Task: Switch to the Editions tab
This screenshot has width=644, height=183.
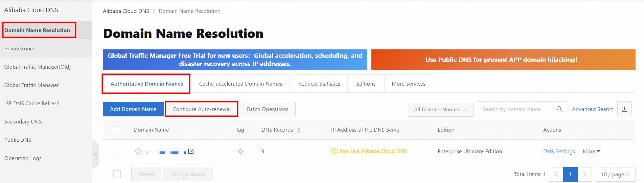Action: [366, 84]
